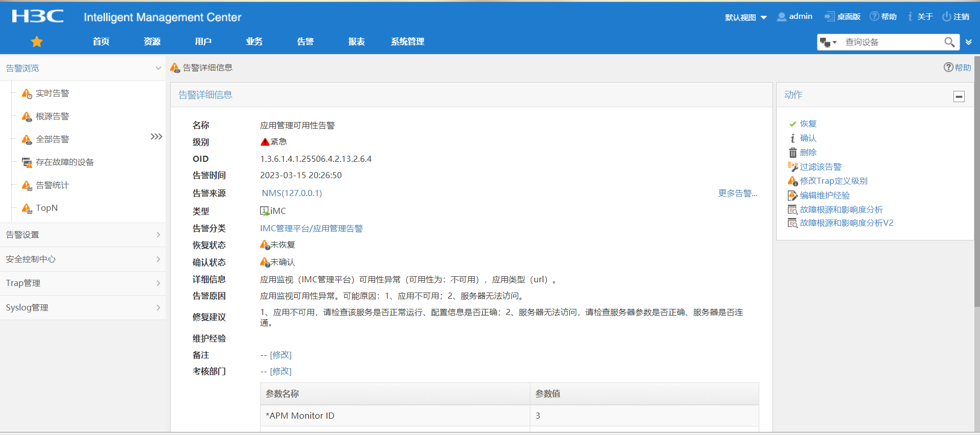Click the 过滤该告警 filter icon
The image size is (980, 435).
click(792, 167)
